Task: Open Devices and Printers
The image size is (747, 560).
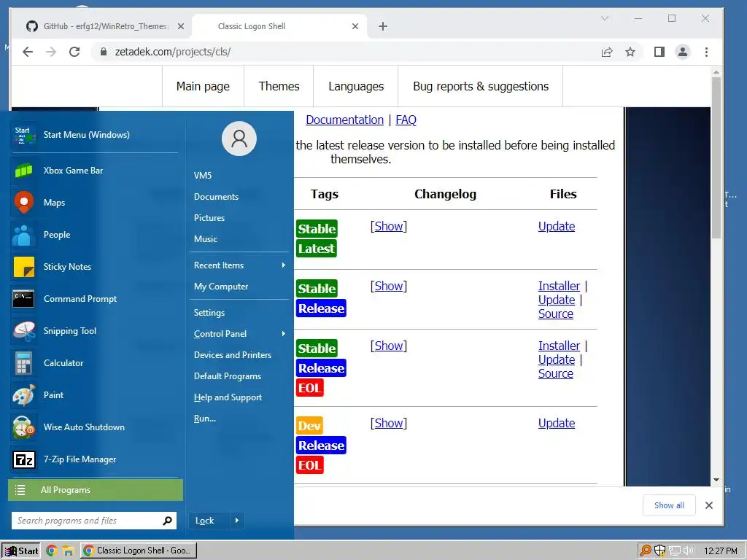Action: coord(233,355)
